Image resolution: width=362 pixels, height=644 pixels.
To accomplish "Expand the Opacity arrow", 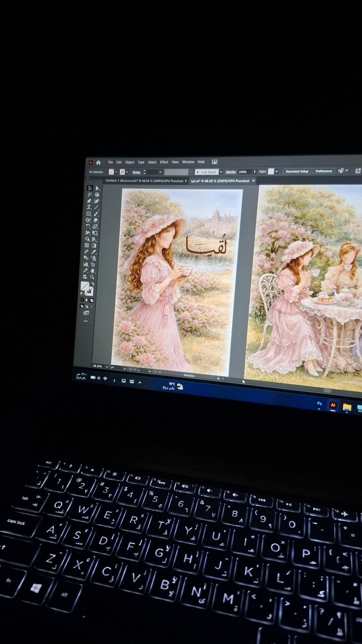I will click(255, 171).
